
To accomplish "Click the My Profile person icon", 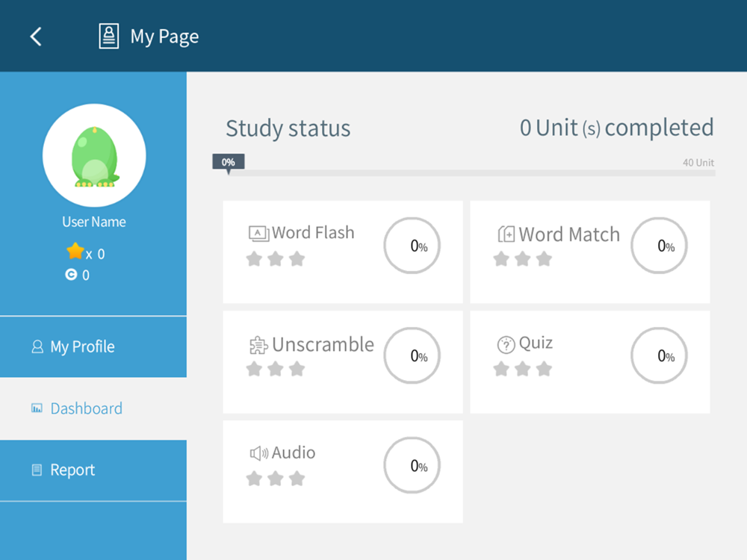I will 37,346.
